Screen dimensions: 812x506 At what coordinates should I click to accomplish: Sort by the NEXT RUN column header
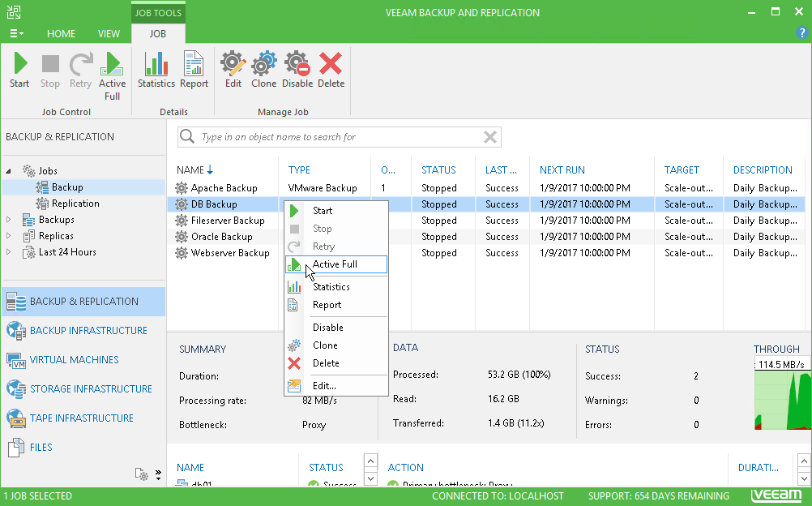pyautogui.click(x=562, y=170)
